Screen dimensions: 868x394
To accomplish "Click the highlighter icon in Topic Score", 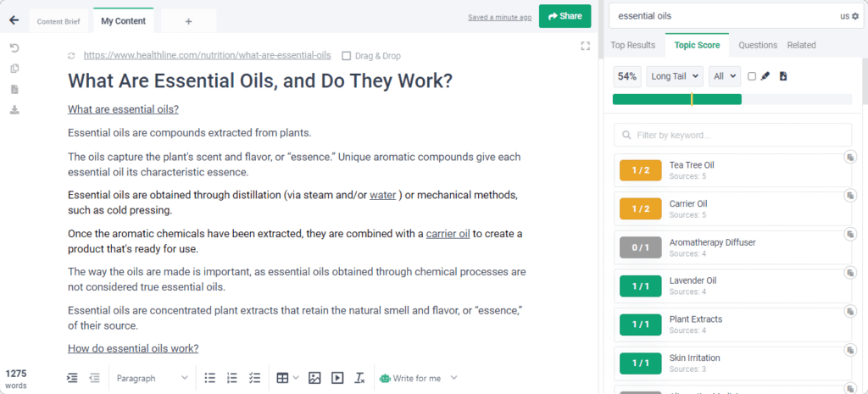I will (x=765, y=76).
